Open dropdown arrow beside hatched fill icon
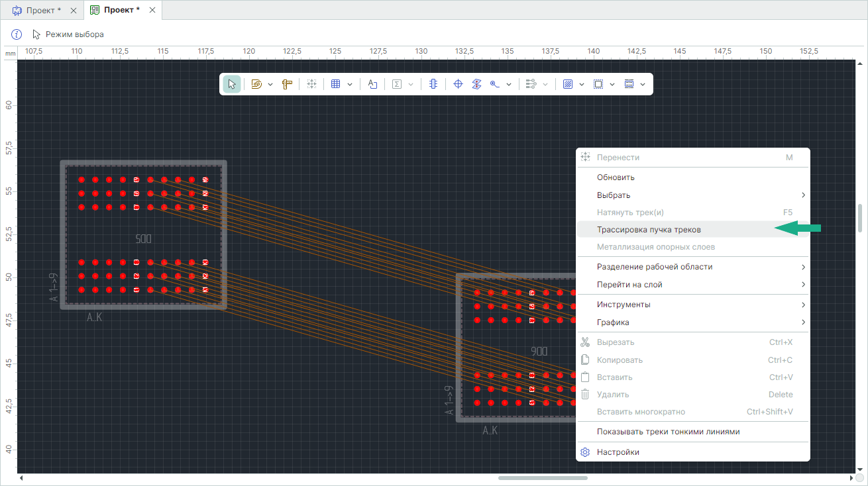The width and height of the screenshot is (868, 486). [582, 84]
